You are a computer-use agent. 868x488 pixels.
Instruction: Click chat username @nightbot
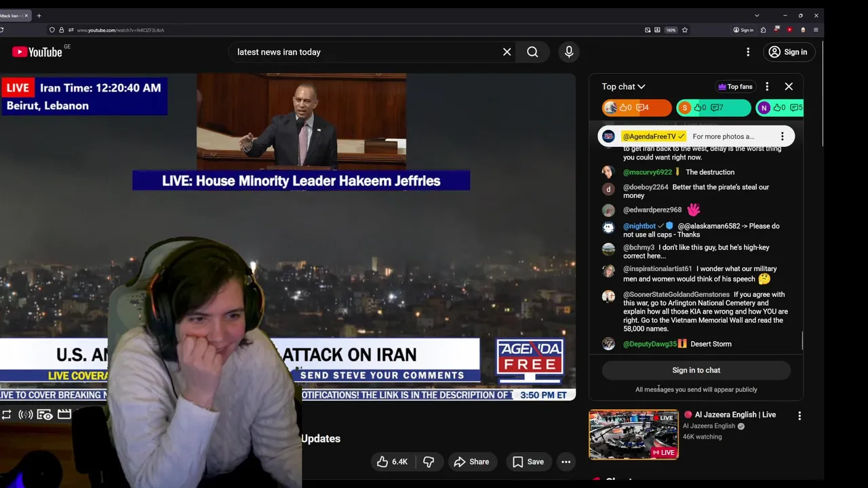(x=639, y=226)
